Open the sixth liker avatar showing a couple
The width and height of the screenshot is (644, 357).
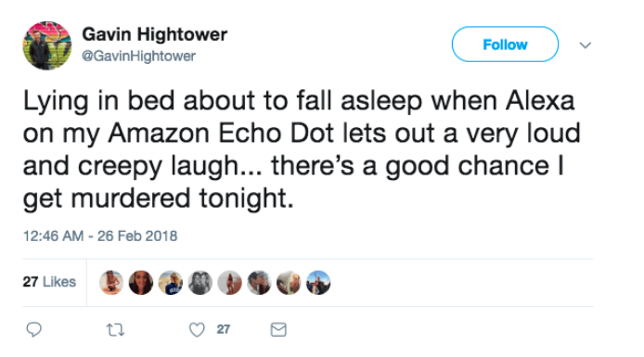pos(259,283)
